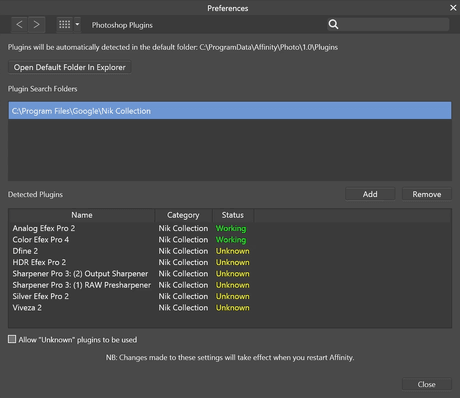
Task: Select the HDR Efex Pro 2 row
Action: pos(230,262)
